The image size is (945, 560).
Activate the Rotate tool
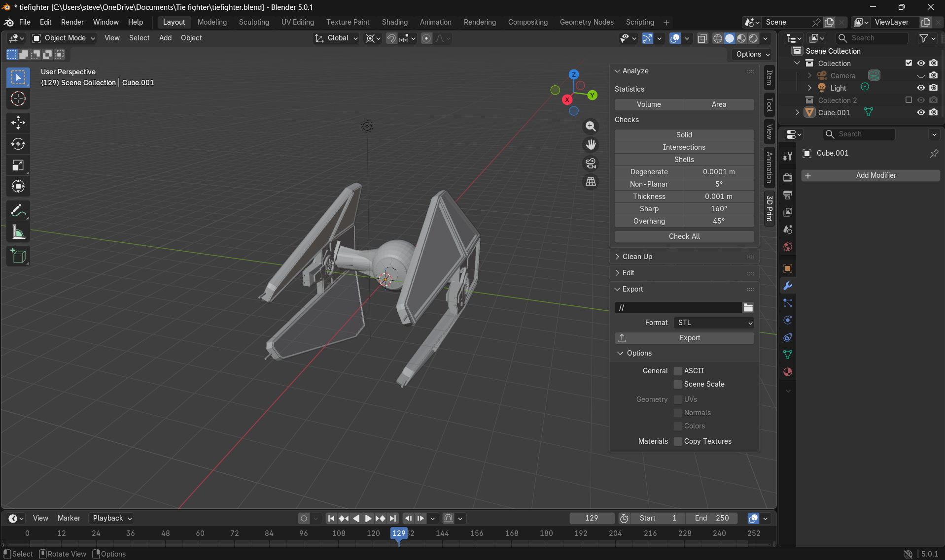[x=18, y=144]
